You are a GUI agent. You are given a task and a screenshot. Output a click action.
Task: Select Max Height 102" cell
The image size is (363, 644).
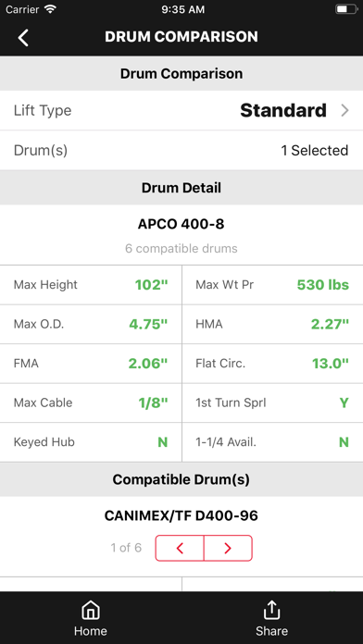[91, 285]
